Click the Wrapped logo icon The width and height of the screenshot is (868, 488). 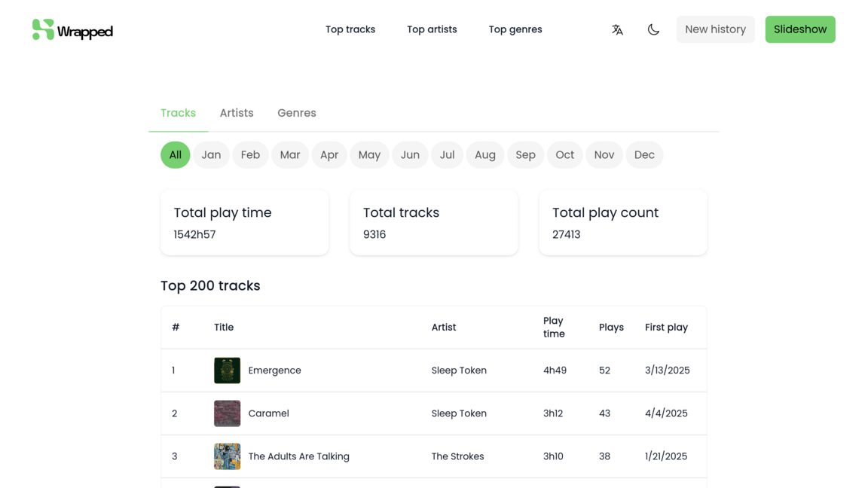coord(43,29)
